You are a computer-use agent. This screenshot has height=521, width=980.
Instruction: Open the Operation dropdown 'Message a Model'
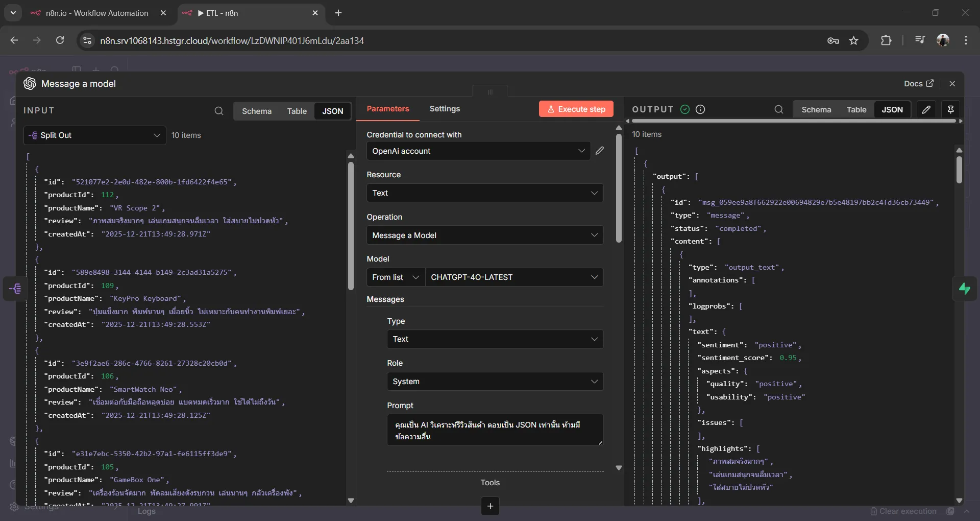pyautogui.click(x=484, y=235)
